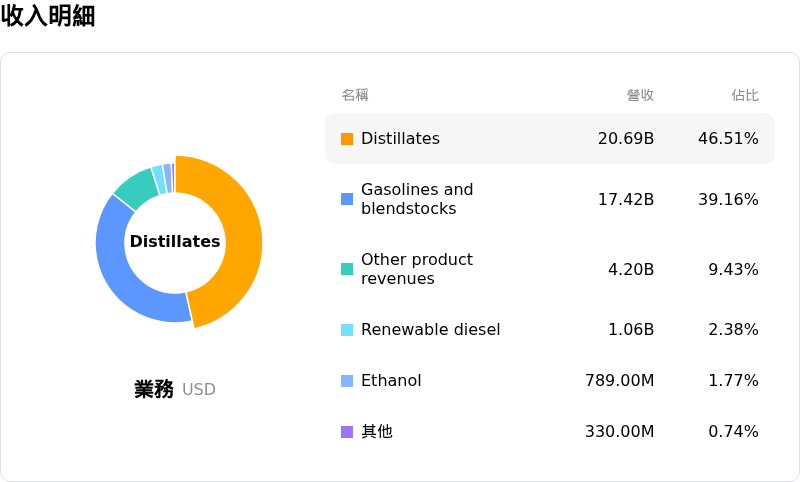Select the Distillates row in the table
This screenshot has height=482, width=800.
tap(549, 139)
